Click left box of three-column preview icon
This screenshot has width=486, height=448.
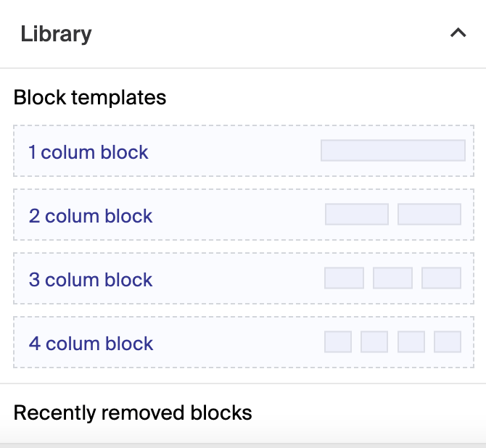[344, 278]
